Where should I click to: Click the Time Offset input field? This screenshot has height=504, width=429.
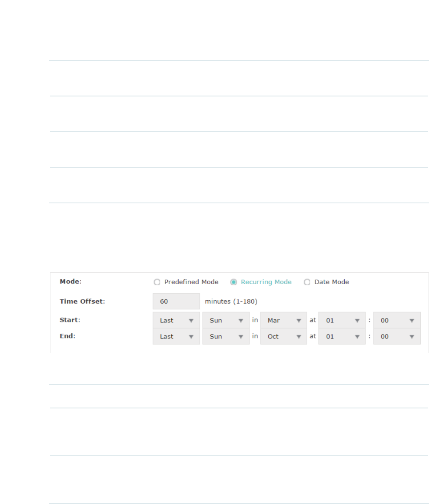[x=176, y=302]
